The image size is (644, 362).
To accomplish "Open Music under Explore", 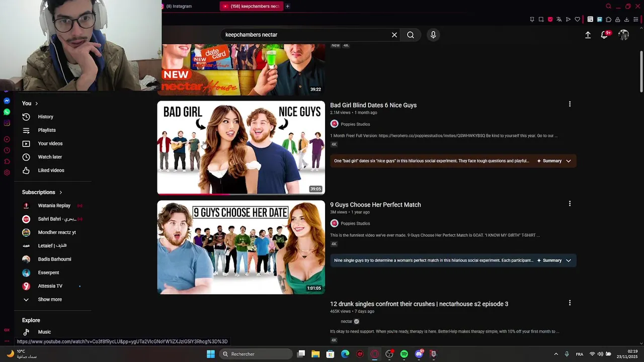I will point(44,332).
